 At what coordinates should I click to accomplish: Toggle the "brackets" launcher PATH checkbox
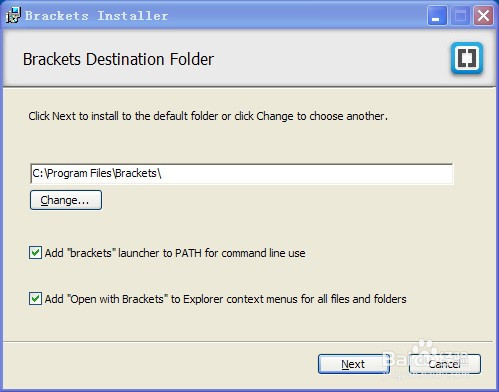pos(35,253)
